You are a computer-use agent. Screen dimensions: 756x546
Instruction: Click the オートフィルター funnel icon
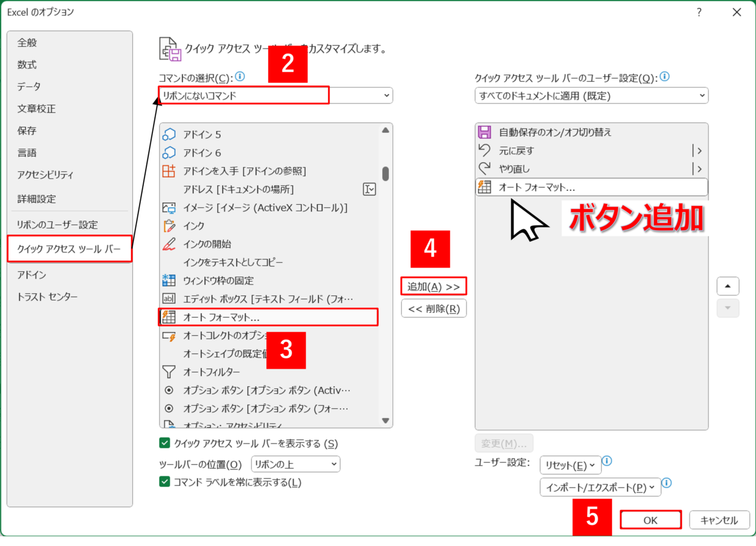pyautogui.click(x=169, y=372)
